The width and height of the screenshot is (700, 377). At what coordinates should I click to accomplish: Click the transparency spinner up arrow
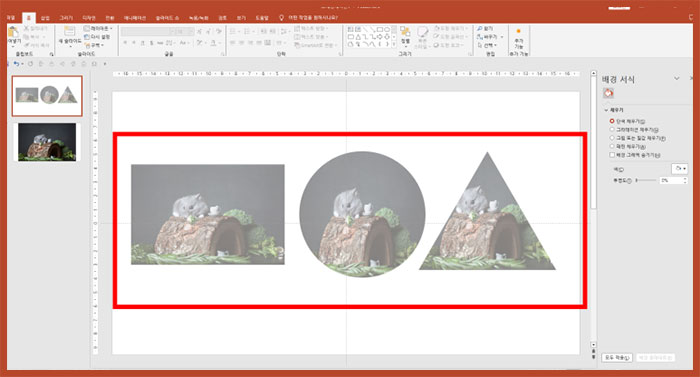point(685,179)
